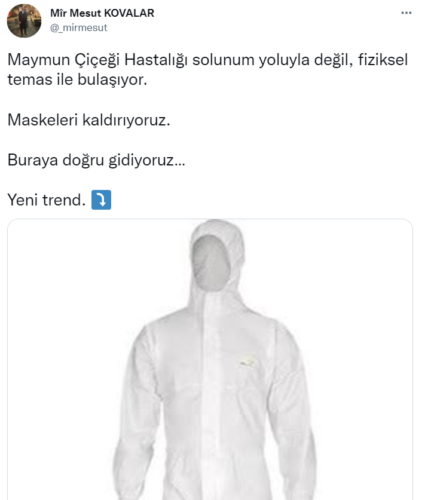Select the "Buraya doğru gidiyoruz..." tweet line
Image resolution: width=425 pixels, height=500 pixels.
pyautogui.click(x=96, y=160)
